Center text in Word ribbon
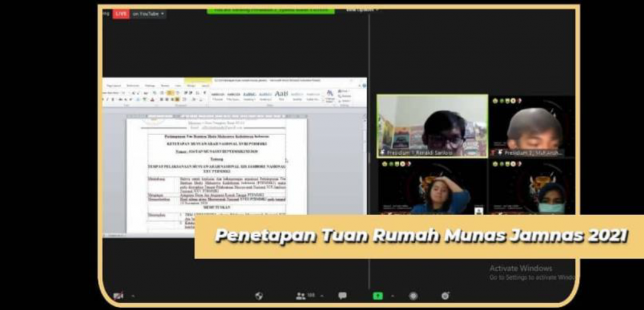Image resolution: width=644 pixels, height=310 pixels. pos(167,99)
